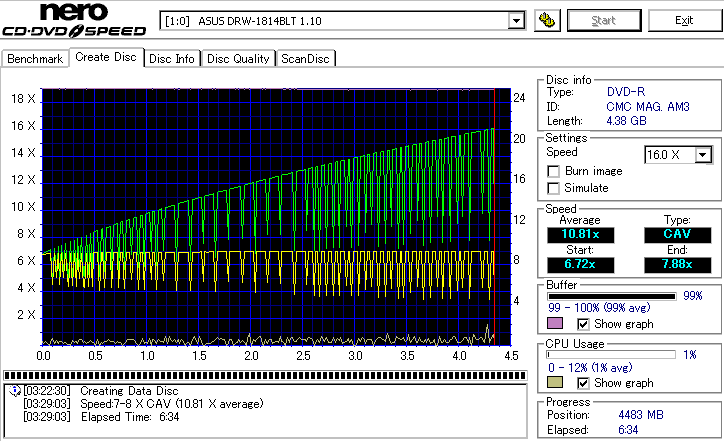Open the ASUS DRW-1814BLT drive dropdown

516,21
